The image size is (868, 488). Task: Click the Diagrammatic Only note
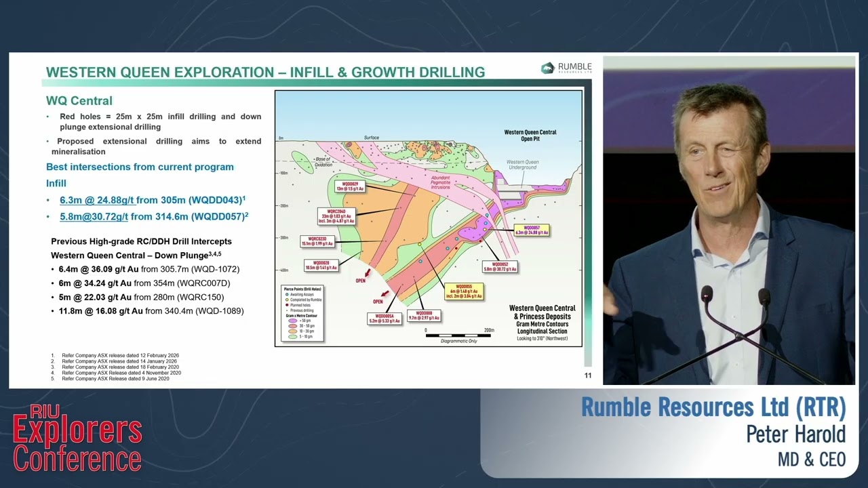pos(459,342)
